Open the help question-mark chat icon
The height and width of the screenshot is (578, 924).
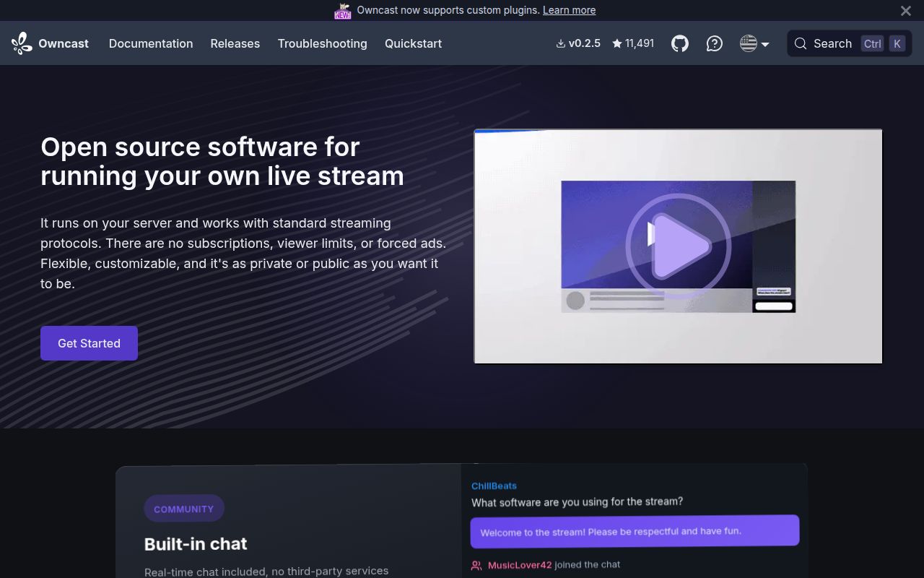click(x=715, y=43)
